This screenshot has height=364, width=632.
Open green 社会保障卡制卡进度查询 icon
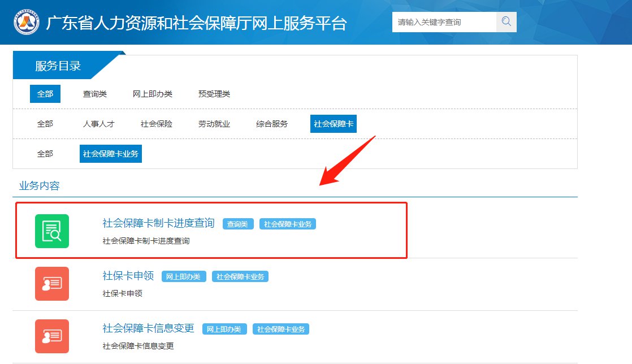tap(52, 231)
